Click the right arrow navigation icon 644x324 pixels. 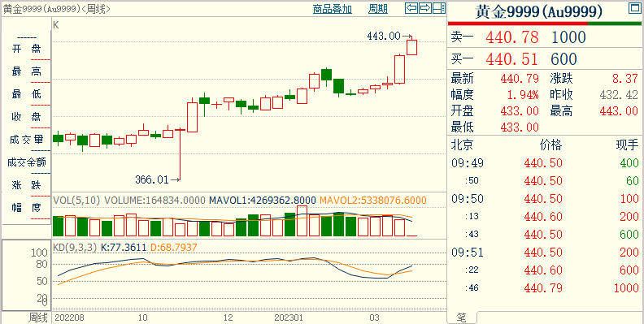(x=425, y=8)
